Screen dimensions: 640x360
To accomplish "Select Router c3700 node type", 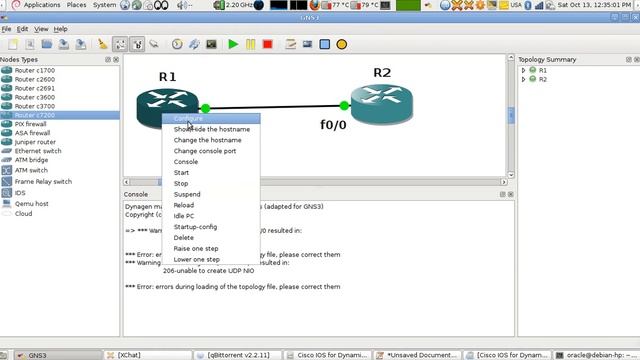I will [60, 106].
